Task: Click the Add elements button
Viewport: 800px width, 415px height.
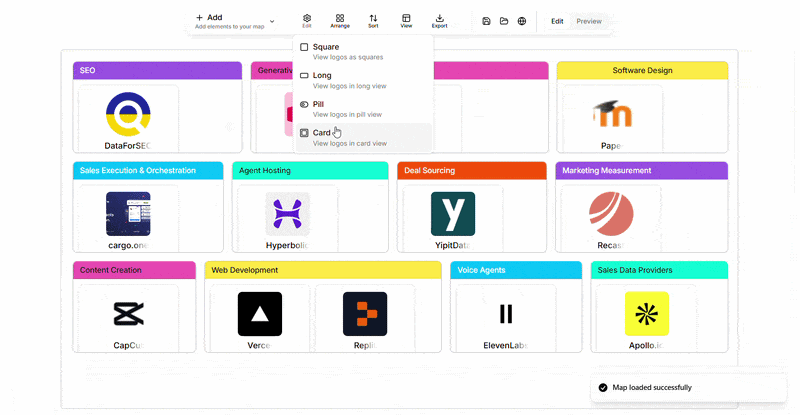Action: tap(230, 21)
